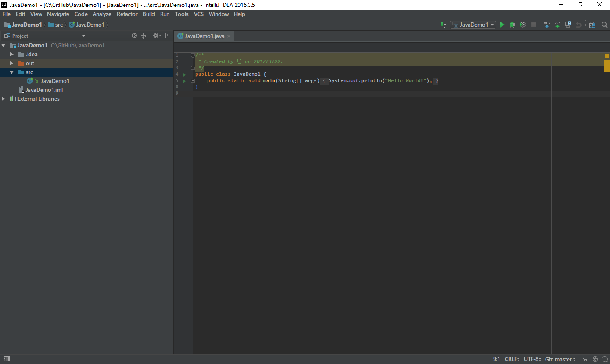Click src in navigation breadcrumb

click(55, 25)
